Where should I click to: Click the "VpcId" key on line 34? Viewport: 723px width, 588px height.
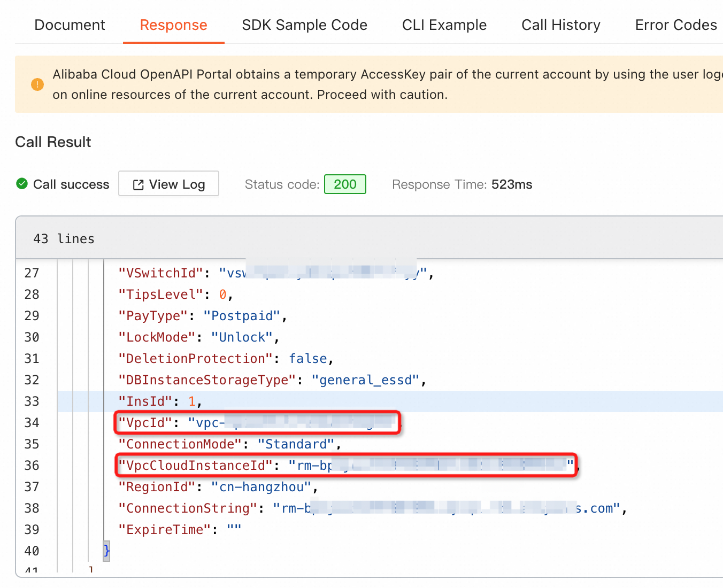coord(145,423)
